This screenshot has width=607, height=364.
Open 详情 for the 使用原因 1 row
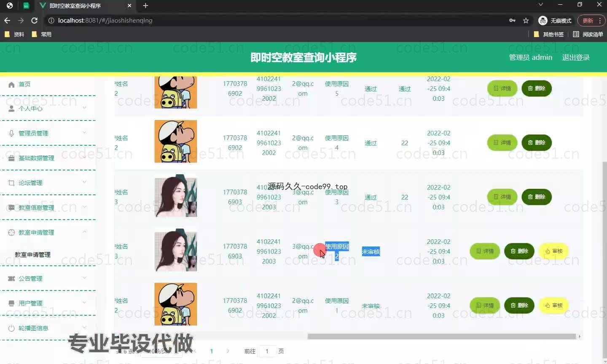tap(485, 305)
